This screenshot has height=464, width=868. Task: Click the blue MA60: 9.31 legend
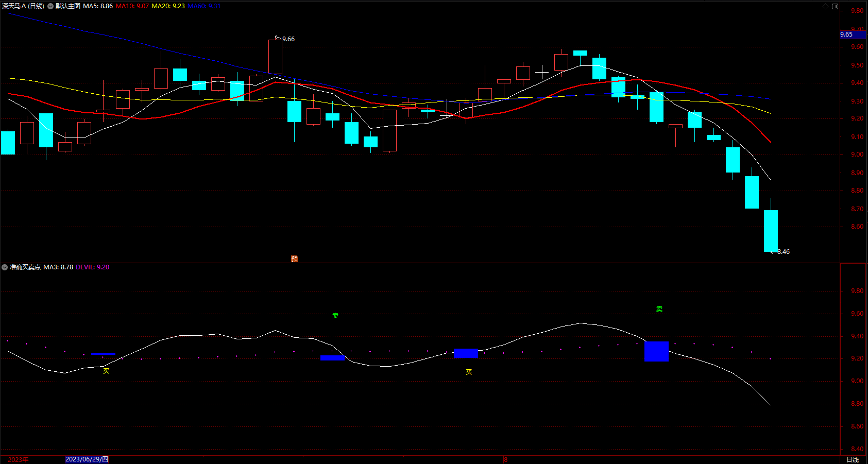(204, 6)
